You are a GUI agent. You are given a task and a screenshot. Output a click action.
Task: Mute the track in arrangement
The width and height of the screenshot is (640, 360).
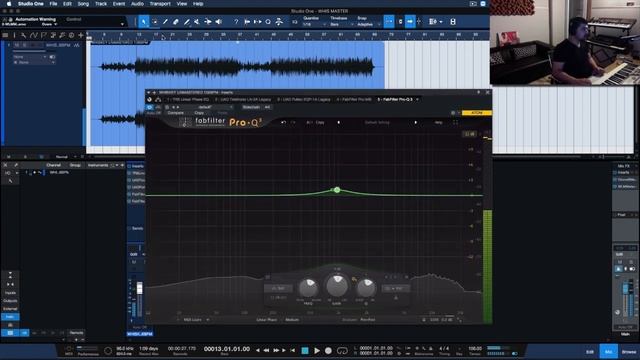17,45
